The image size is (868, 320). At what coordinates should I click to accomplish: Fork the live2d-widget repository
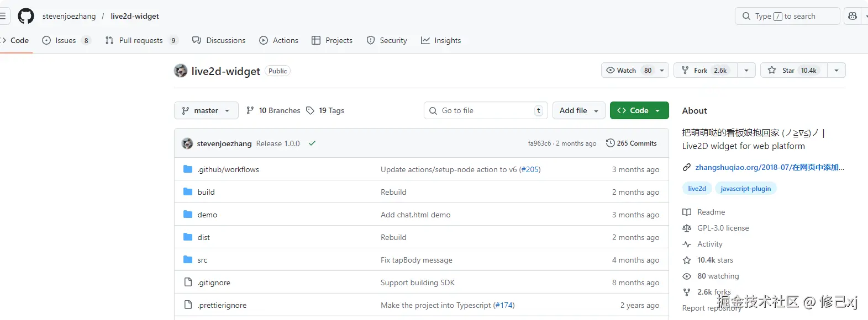point(706,70)
